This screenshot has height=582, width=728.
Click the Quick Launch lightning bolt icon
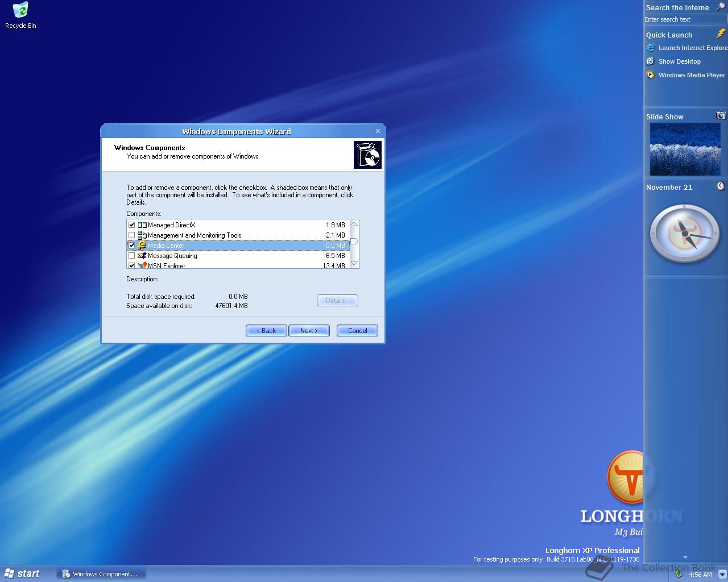(x=720, y=34)
